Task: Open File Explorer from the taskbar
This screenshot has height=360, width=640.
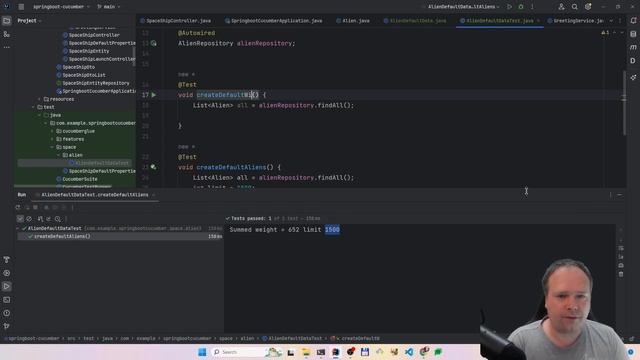Action: (x=306, y=352)
